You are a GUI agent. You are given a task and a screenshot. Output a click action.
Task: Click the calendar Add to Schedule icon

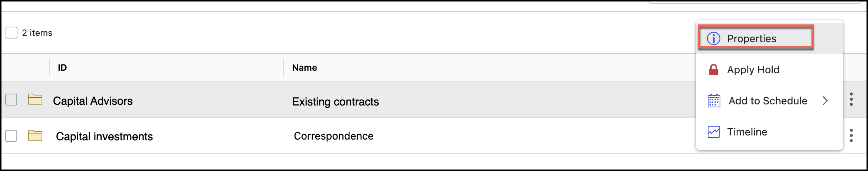click(714, 101)
